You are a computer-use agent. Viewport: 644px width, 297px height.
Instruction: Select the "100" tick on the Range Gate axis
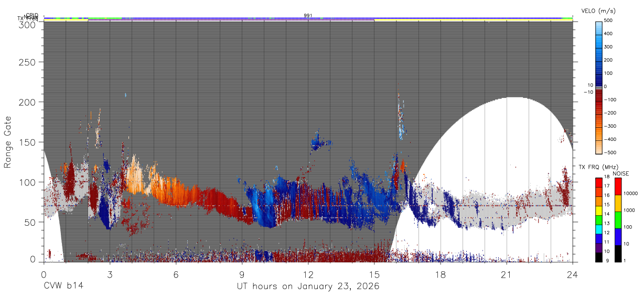27,182
